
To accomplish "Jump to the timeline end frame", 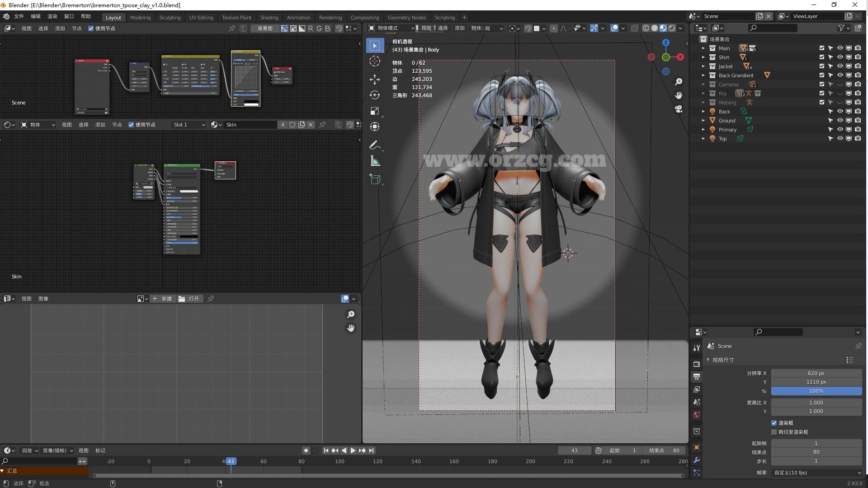I will click(x=371, y=450).
